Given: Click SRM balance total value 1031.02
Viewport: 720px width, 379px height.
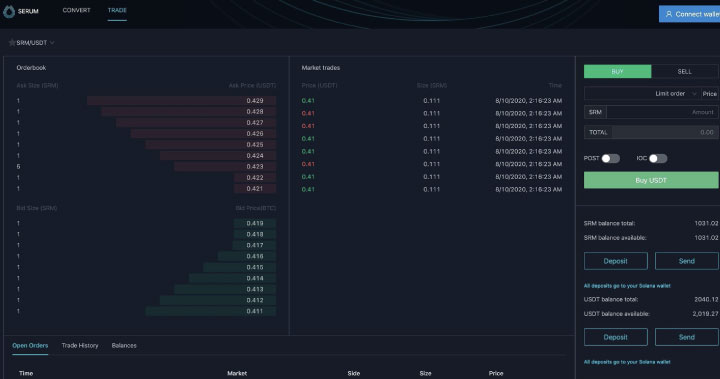Looking at the screenshot, I should tap(706, 223).
